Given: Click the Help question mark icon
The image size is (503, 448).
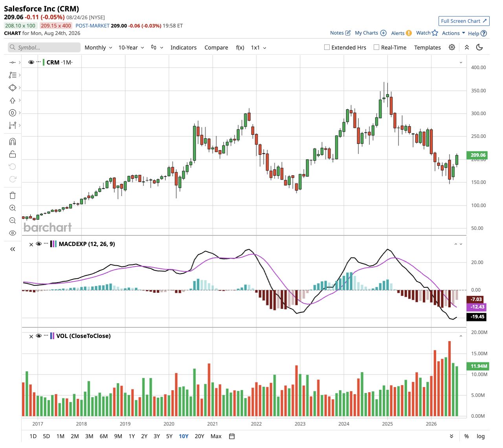Looking at the screenshot, I should [x=484, y=33].
